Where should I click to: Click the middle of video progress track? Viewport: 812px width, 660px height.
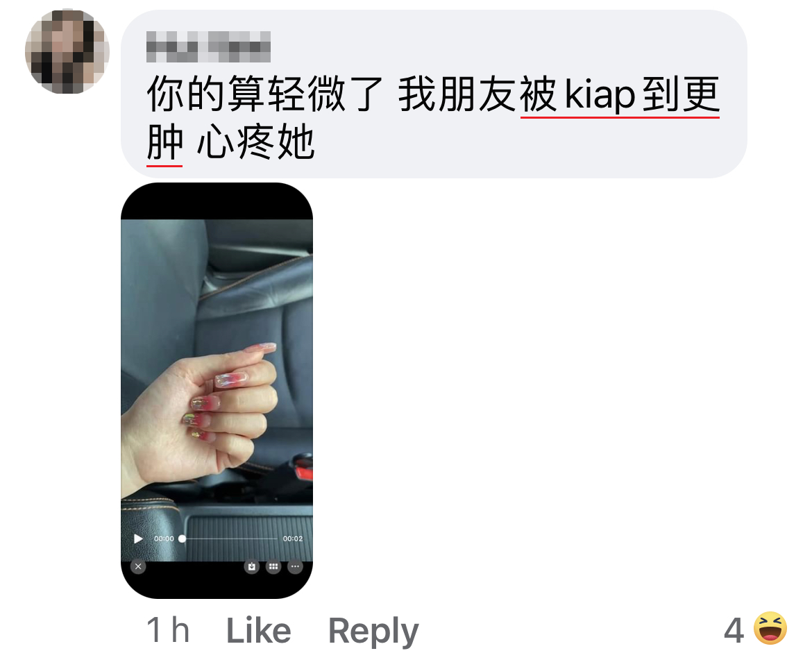pyautogui.click(x=230, y=539)
